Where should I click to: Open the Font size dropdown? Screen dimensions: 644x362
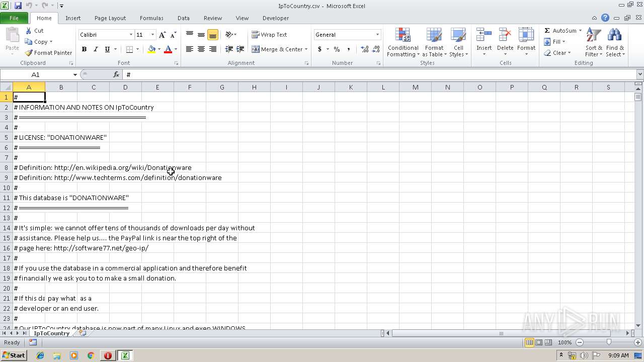(x=152, y=35)
